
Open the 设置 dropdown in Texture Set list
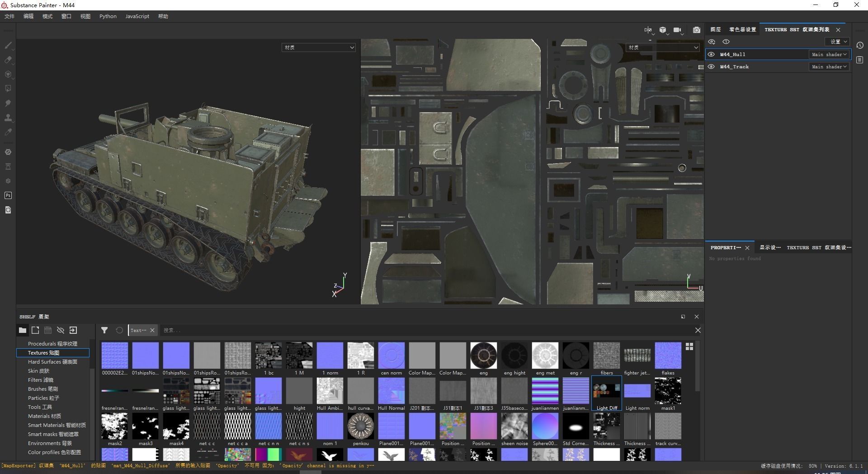[x=838, y=42]
